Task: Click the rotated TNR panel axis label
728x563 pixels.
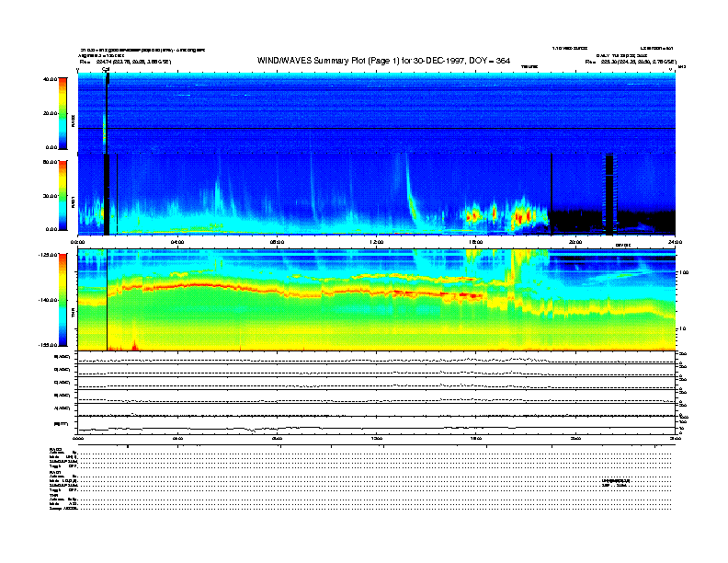Action: click(73, 313)
